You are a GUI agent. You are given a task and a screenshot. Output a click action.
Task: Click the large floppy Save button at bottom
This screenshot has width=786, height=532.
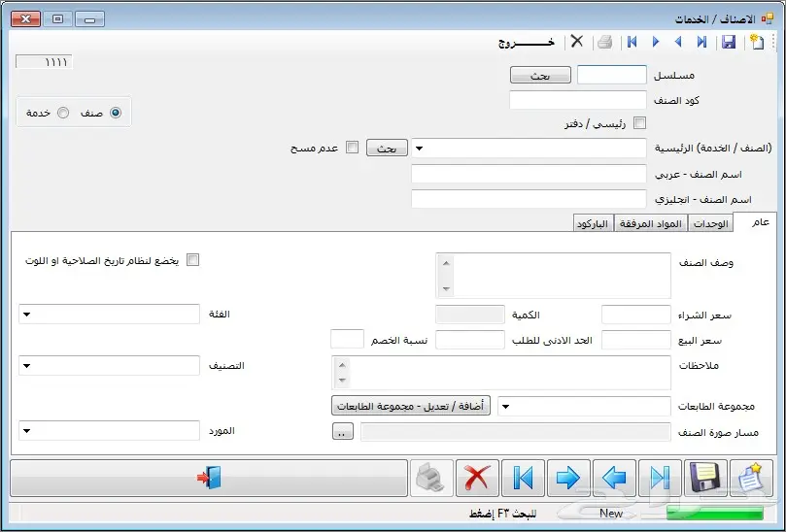pyautogui.click(x=705, y=478)
